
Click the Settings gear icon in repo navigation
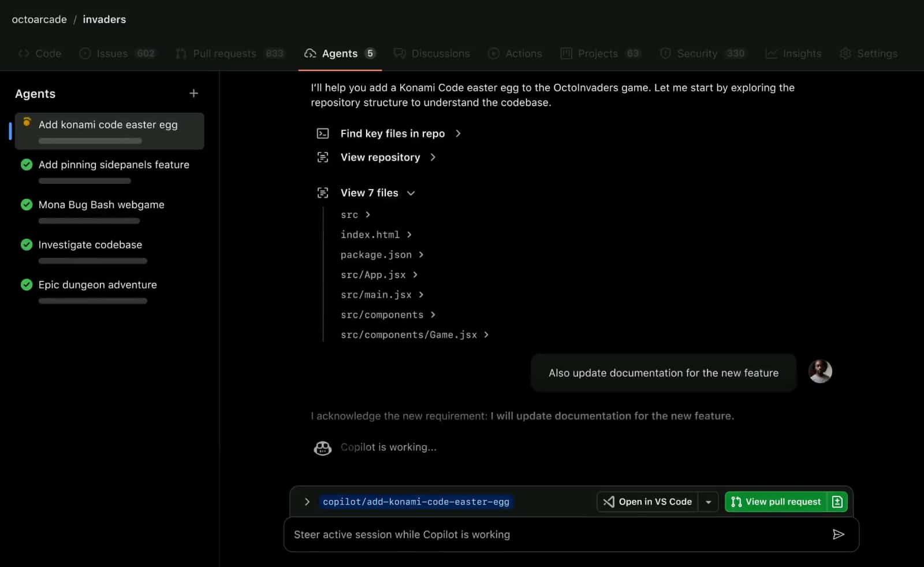coord(845,54)
